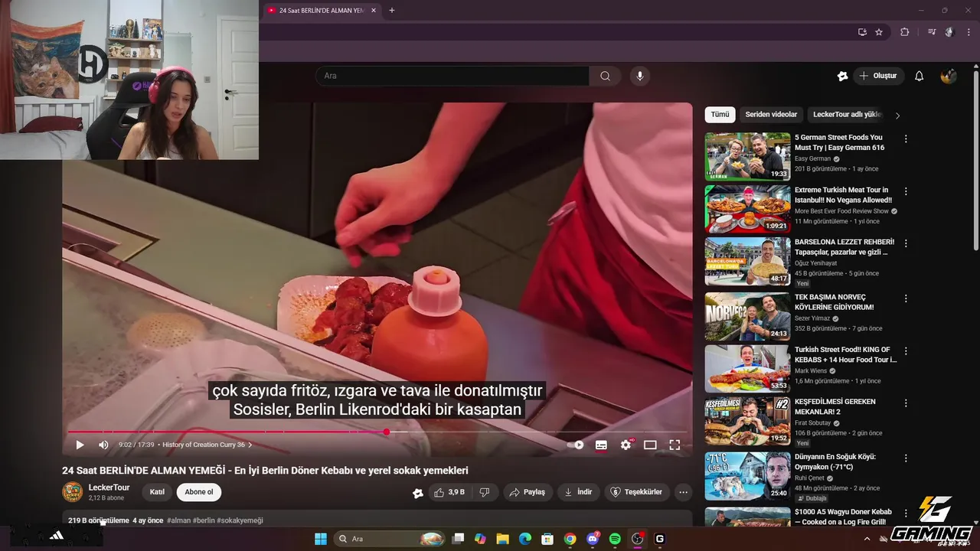Open 'Extreme Turkish Meat Tour in Istanbul' video title
980x551 pixels.
[843, 194]
